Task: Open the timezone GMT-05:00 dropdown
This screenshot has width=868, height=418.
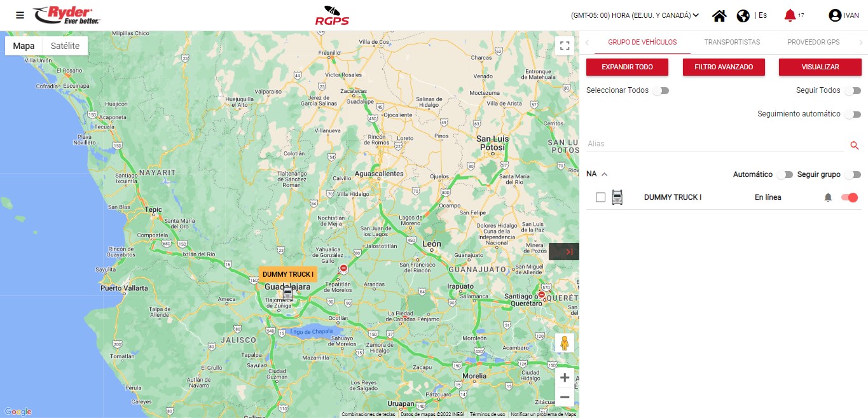Action: click(635, 15)
